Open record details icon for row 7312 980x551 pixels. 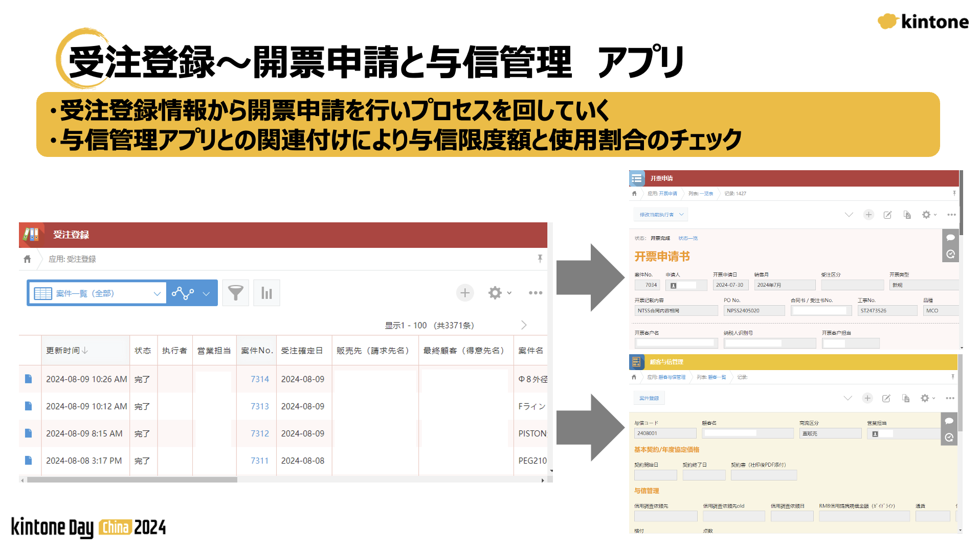point(29,433)
